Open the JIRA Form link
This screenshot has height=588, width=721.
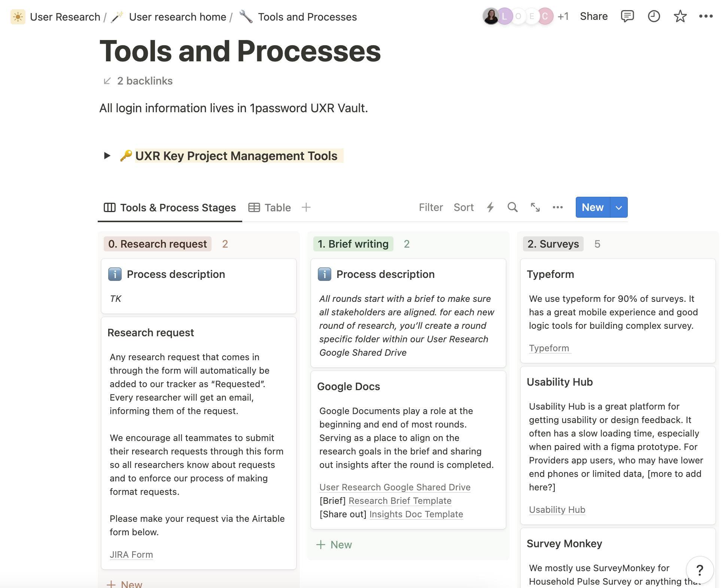(x=131, y=554)
